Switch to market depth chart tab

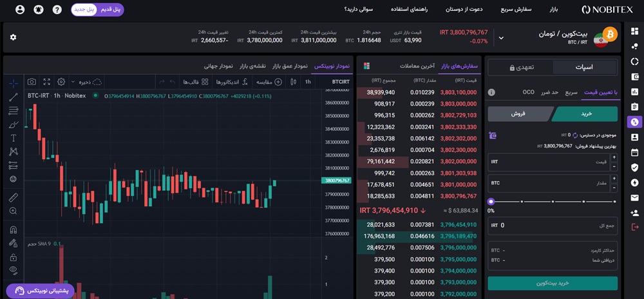[290, 66]
